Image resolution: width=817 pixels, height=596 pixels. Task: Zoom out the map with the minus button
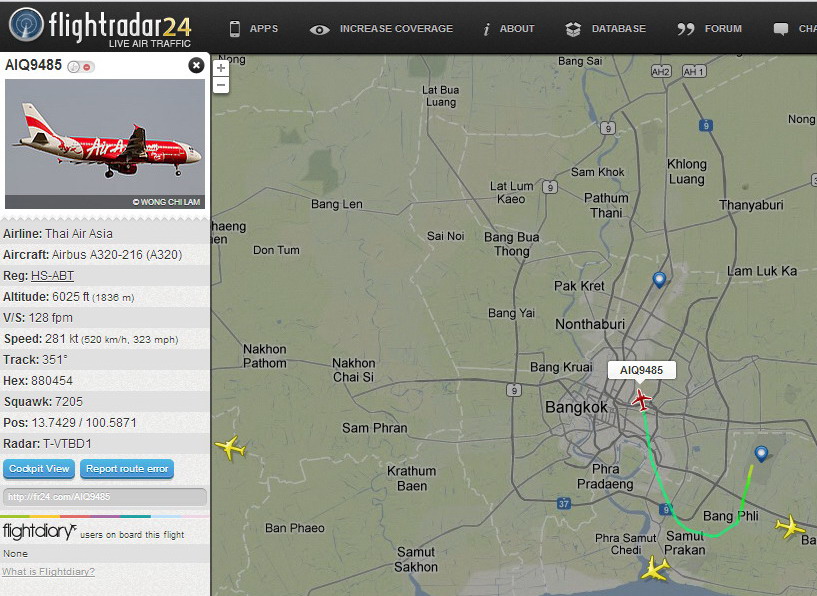pyautogui.click(x=221, y=85)
